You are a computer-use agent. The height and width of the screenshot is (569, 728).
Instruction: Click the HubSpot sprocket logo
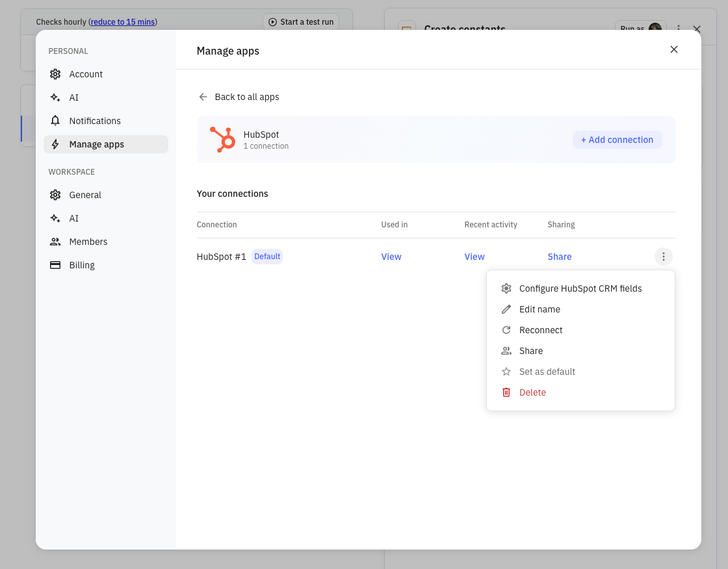(x=222, y=140)
